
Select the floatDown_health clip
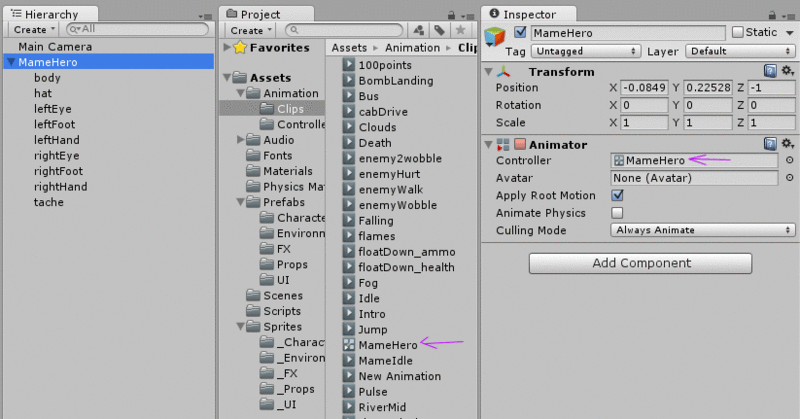(x=406, y=267)
